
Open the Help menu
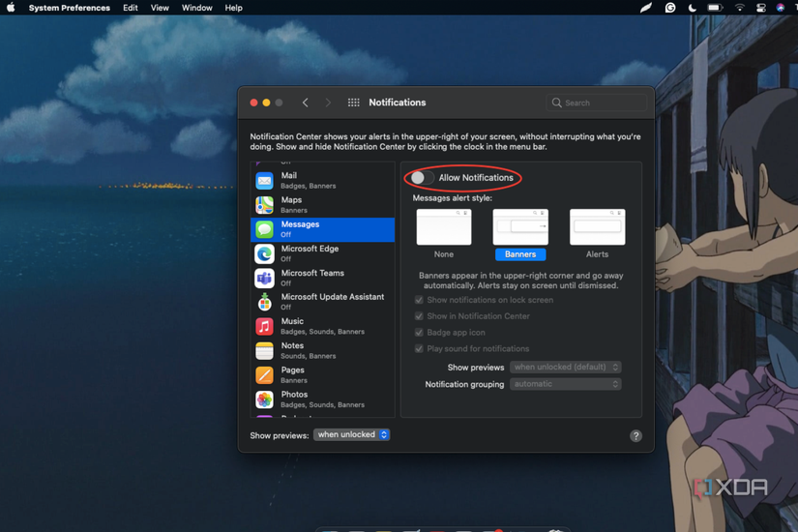coord(234,8)
